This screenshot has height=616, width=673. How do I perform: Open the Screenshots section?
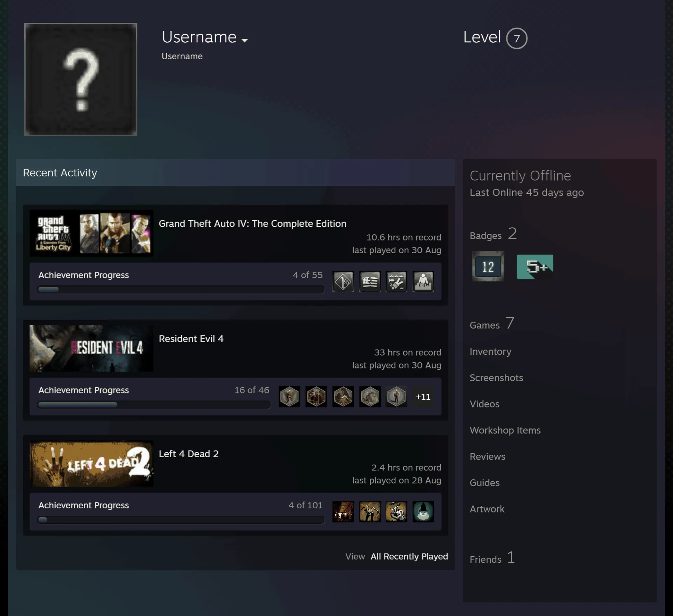click(x=496, y=378)
